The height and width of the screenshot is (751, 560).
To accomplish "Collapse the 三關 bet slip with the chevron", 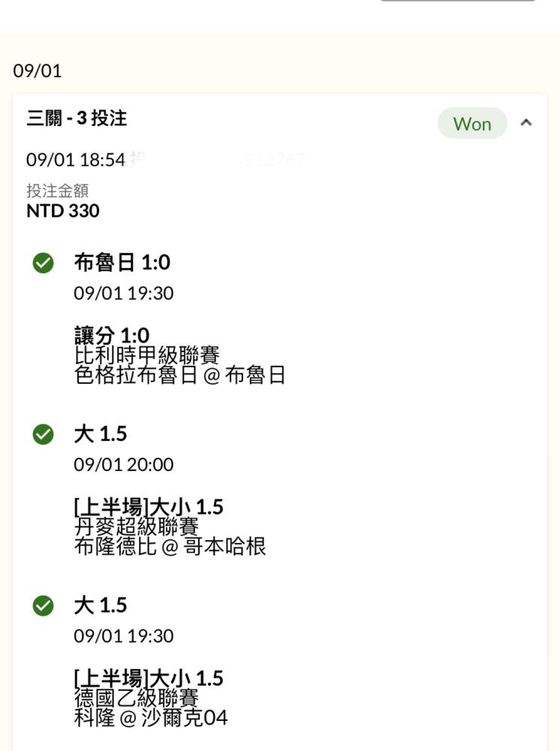I will [x=526, y=123].
